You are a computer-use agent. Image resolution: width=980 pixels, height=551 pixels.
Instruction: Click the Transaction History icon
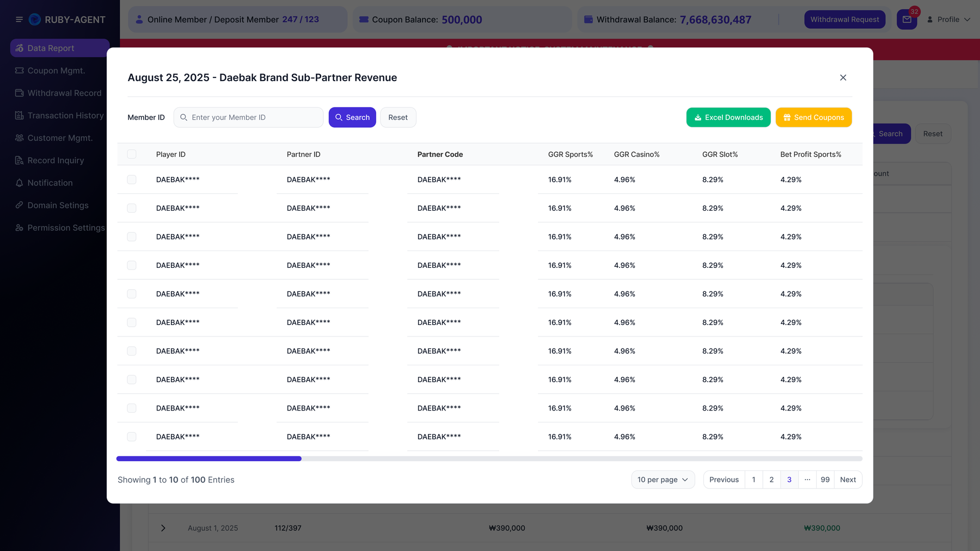pyautogui.click(x=20, y=115)
